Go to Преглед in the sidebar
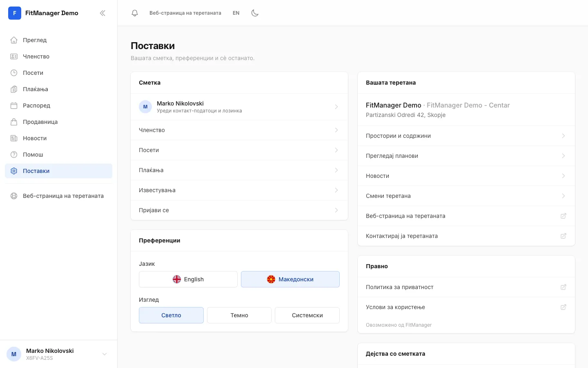This screenshot has height=368, width=588. (x=58, y=40)
